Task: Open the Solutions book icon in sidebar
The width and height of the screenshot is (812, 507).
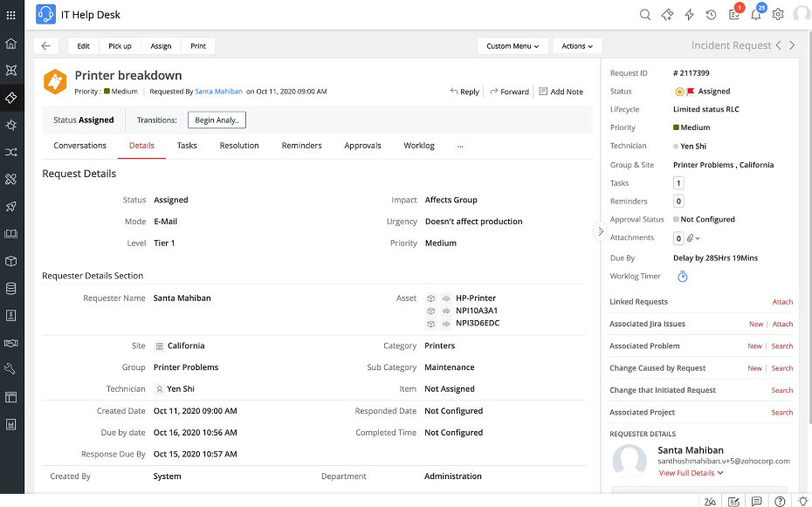Action: pyautogui.click(x=10, y=234)
